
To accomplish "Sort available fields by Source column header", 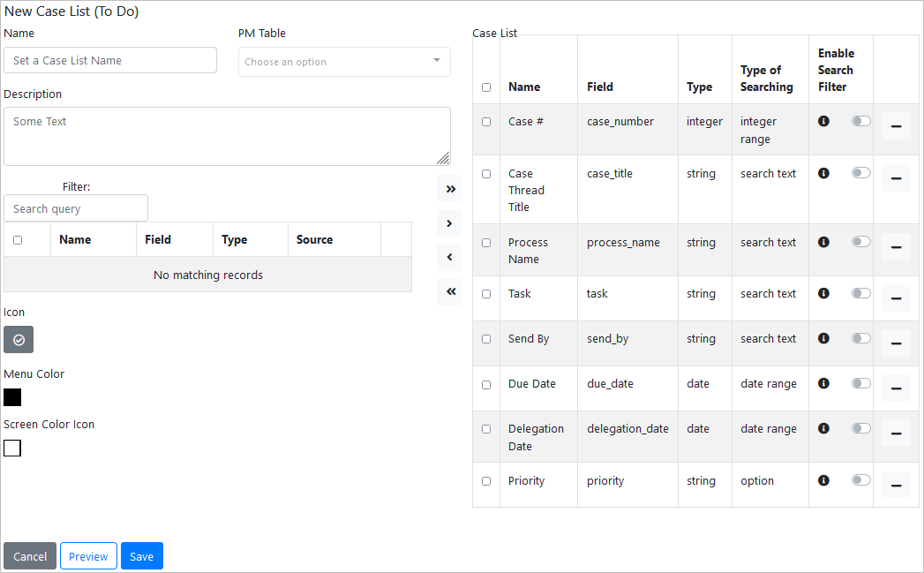I will click(x=315, y=239).
